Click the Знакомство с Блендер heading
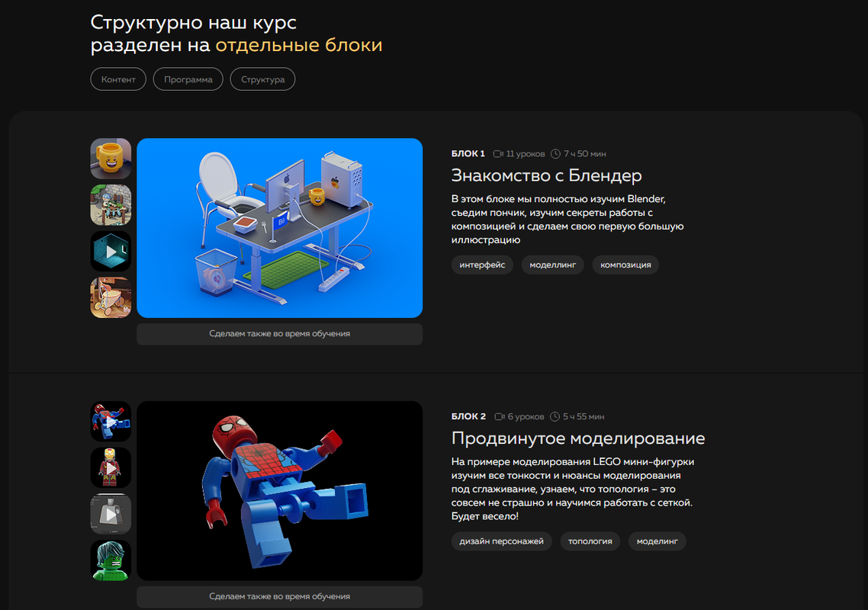Viewport: 868px width, 610px height. tap(546, 175)
